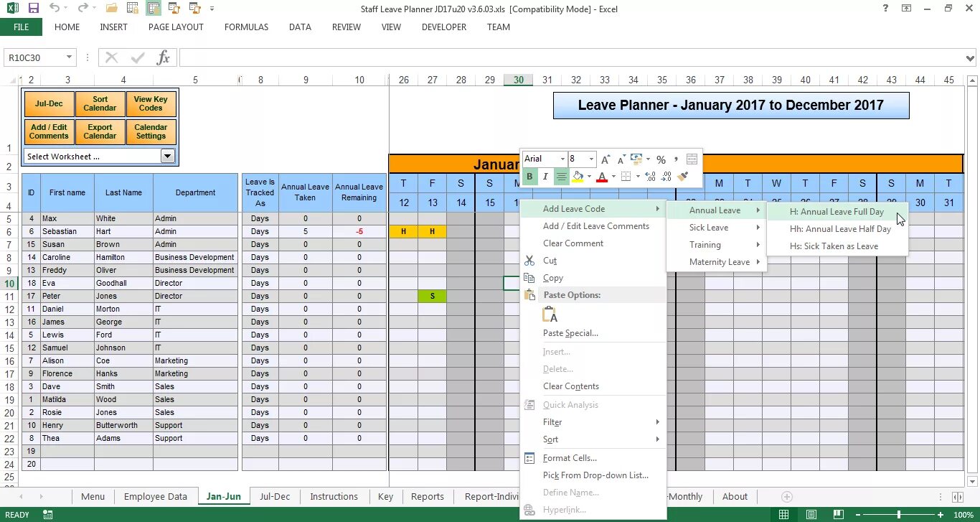
Task: Expand the Borders dropdown arrow
Action: coord(637,177)
